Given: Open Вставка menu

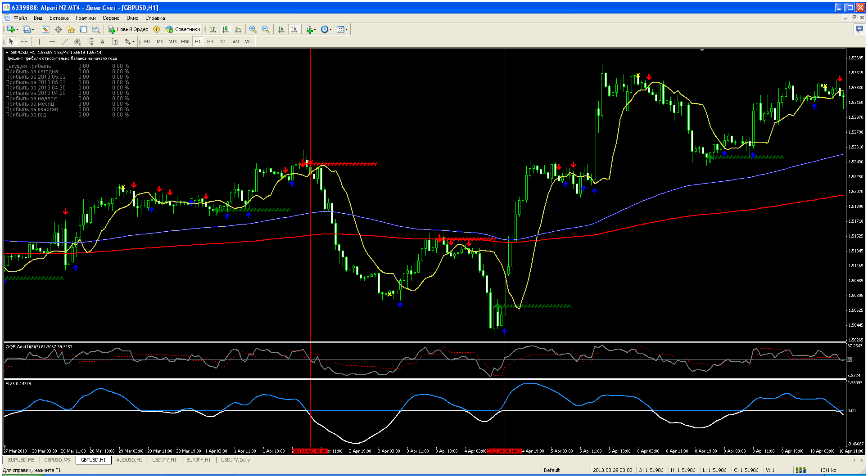Looking at the screenshot, I should (59, 18).
